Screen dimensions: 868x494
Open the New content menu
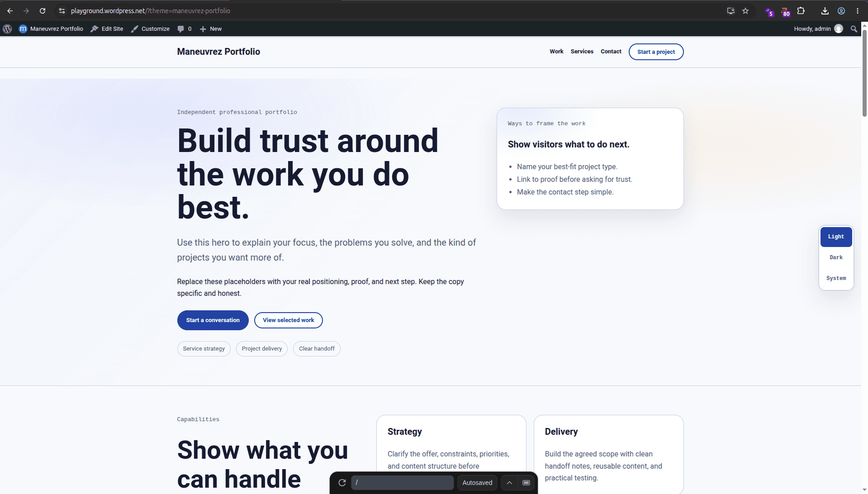[211, 28]
